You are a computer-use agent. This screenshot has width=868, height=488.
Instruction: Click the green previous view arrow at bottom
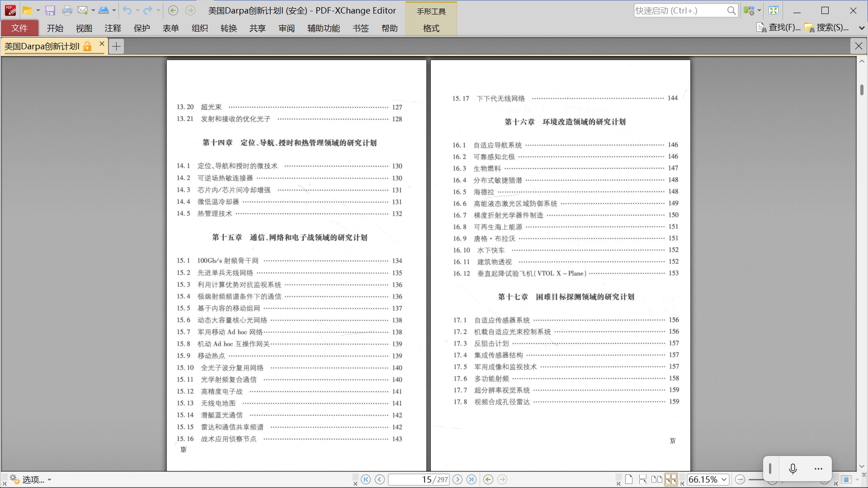[488, 479]
